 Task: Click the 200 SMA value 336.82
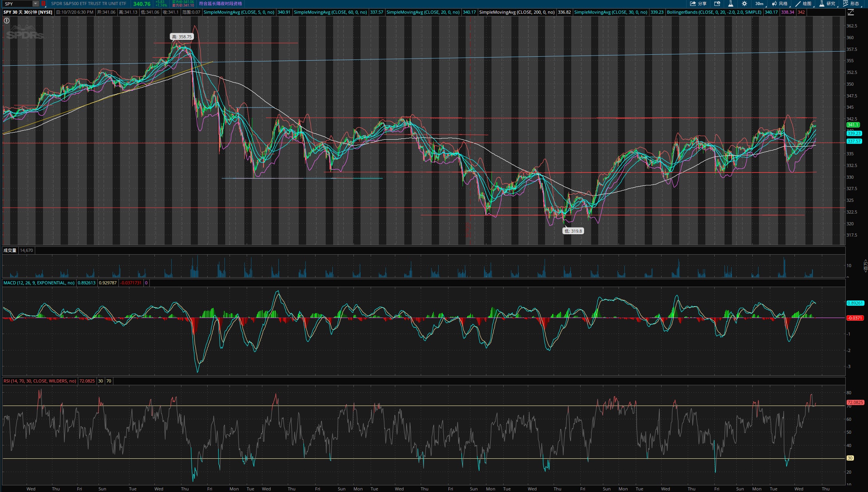coord(564,12)
